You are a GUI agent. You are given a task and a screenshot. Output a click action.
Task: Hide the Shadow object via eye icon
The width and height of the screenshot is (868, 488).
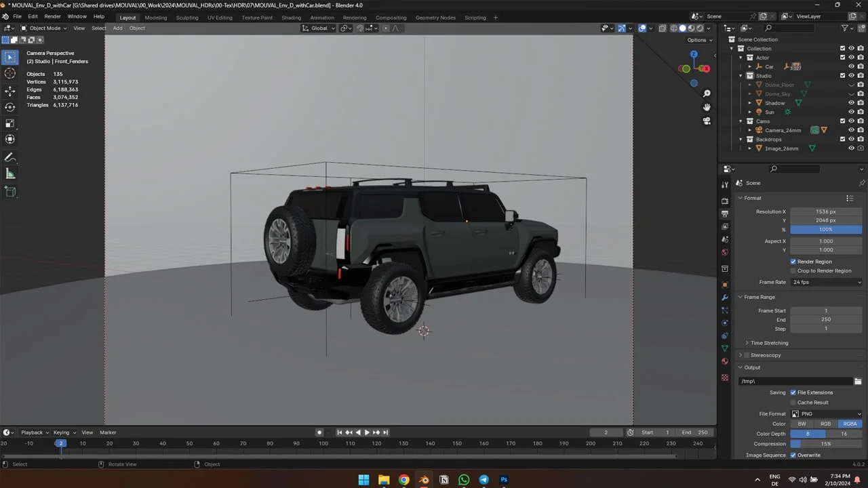[x=851, y=102]
